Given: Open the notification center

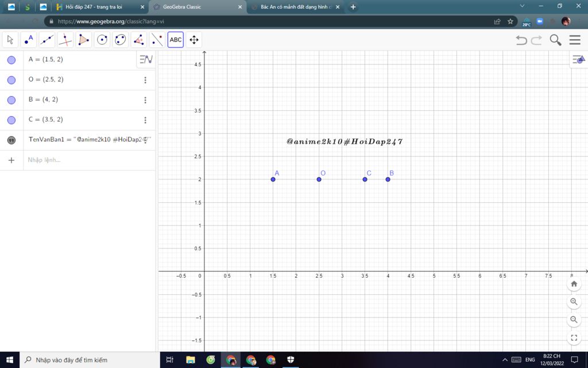Looking at the screenshot, I should coord(574,360).
